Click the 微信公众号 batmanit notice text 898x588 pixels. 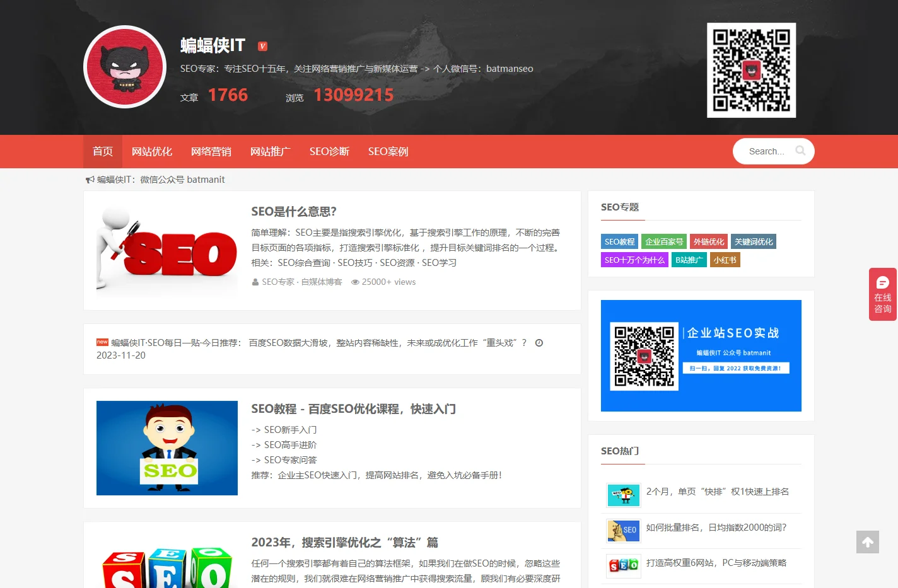(x=182, y=180)
